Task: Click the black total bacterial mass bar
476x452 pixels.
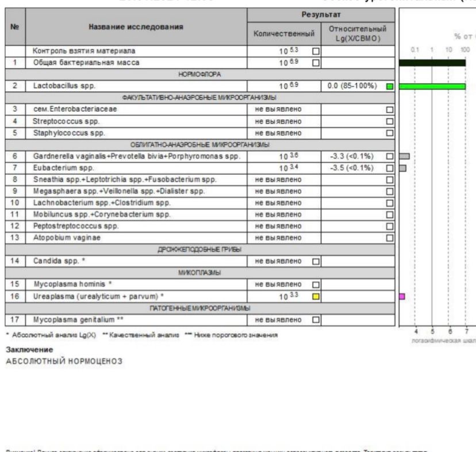Action: pyautogui.click(x=432, y=63)
